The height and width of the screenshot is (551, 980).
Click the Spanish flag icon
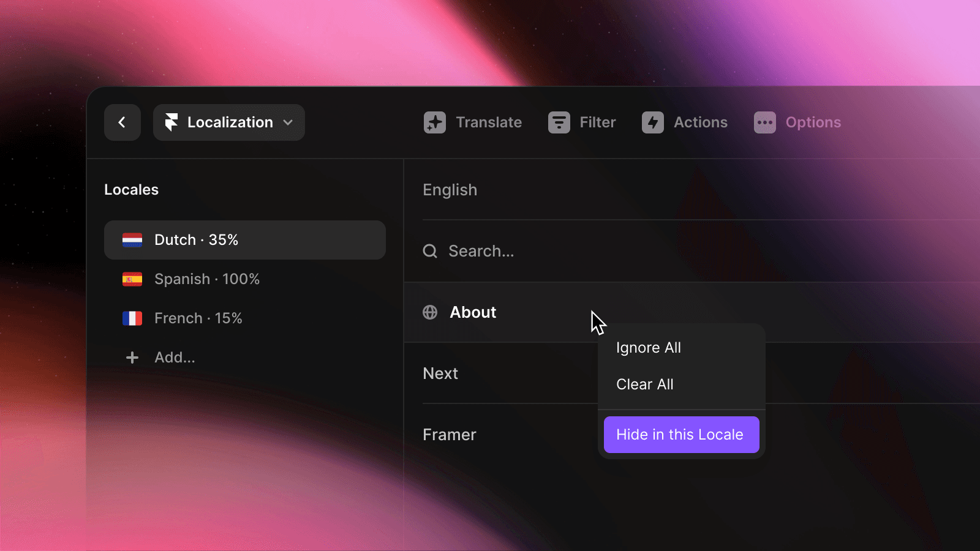pos(132,279)
